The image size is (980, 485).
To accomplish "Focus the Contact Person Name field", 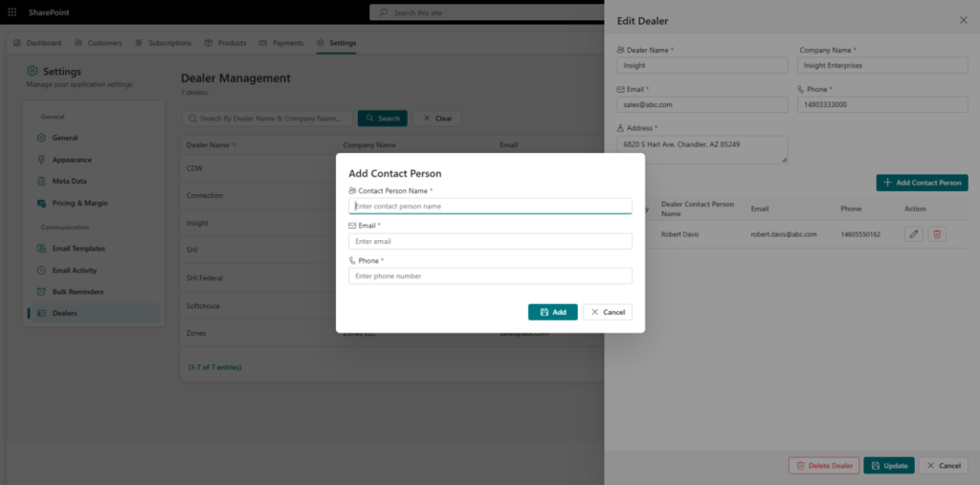I will pos(490,206).
